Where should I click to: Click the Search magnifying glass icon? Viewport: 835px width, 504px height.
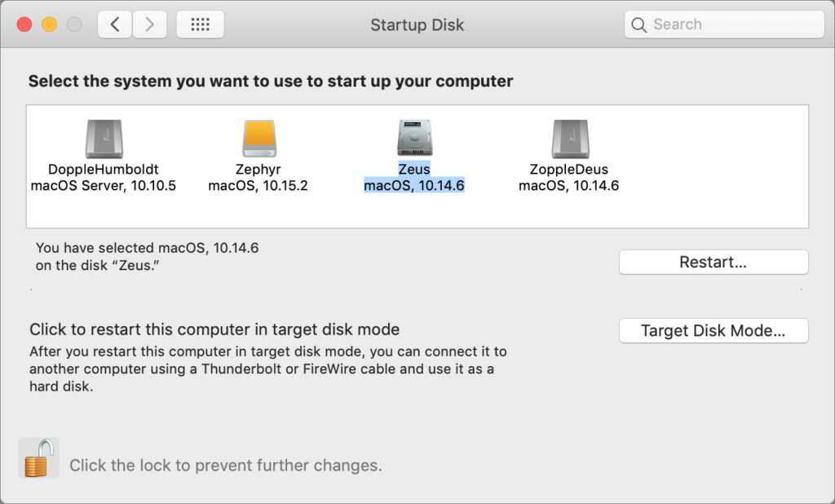click(639, 24)
